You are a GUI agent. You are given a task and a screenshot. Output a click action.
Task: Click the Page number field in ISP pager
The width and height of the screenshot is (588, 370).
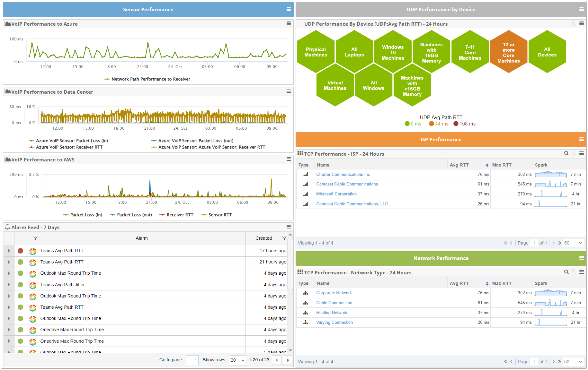click(x=534, y=243)
